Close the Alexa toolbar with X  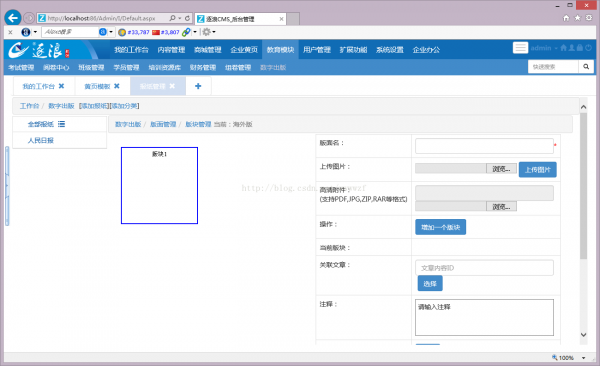pos(10,32)
